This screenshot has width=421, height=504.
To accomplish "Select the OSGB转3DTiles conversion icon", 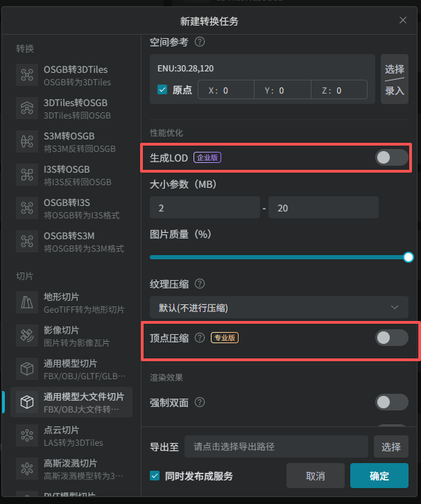I will click(27, 75).
